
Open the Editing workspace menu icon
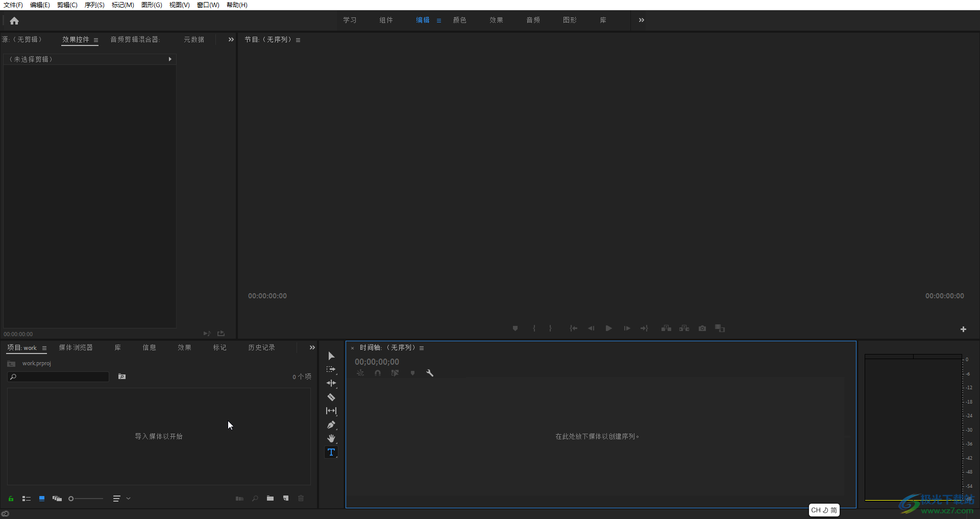(439, 20)
